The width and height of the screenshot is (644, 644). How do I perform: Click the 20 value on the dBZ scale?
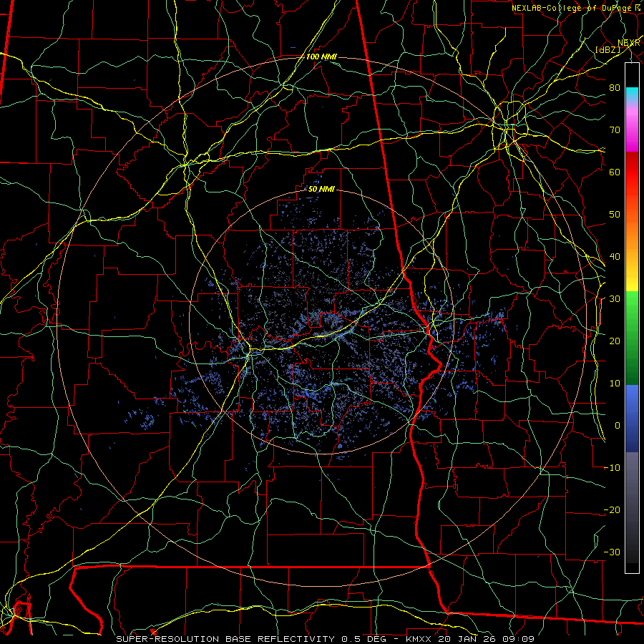click(615, 341)
